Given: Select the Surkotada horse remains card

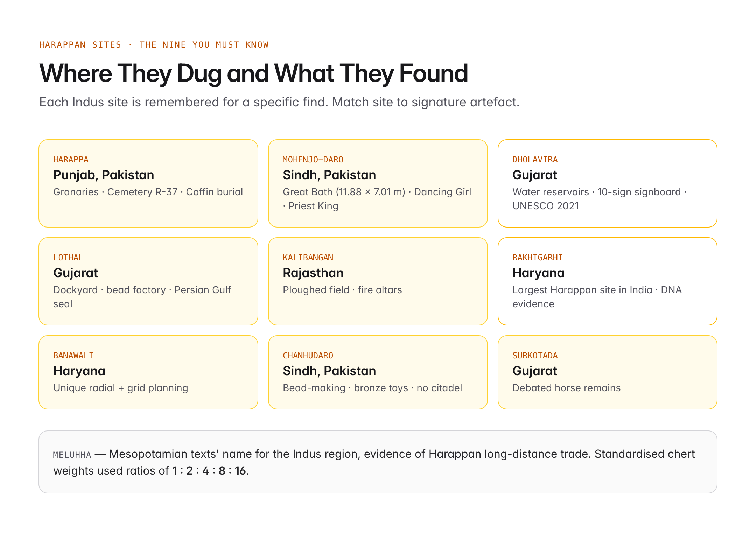Looking at the screenshot, I should (x=608, y=372).
